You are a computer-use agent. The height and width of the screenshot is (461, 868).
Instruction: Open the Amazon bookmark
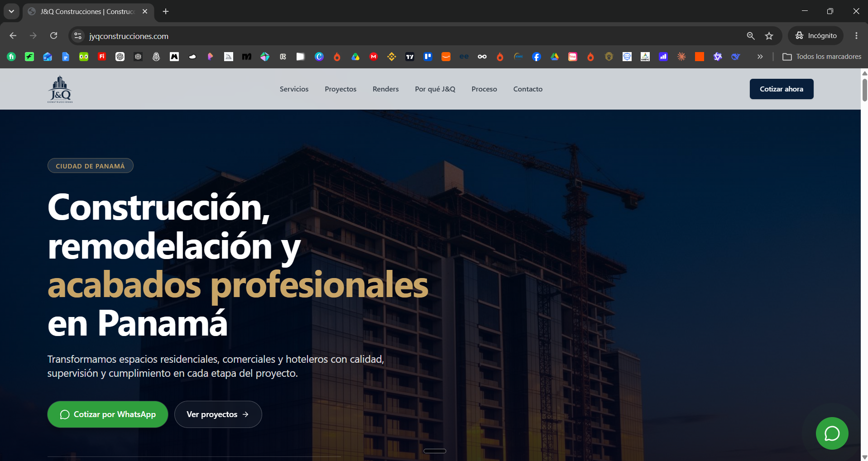pyautogui.click(x=446, y=57)
